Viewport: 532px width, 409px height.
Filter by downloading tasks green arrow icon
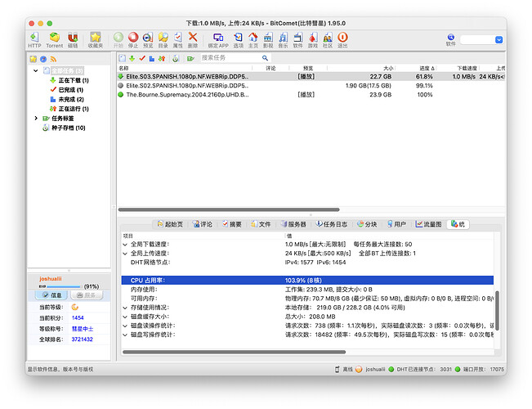point(132,58)
